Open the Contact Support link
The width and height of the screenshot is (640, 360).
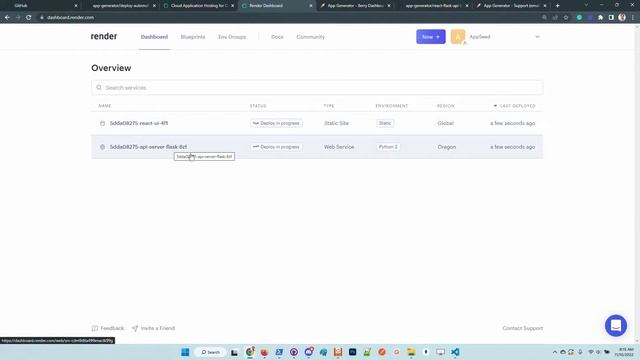click(523, 328)
